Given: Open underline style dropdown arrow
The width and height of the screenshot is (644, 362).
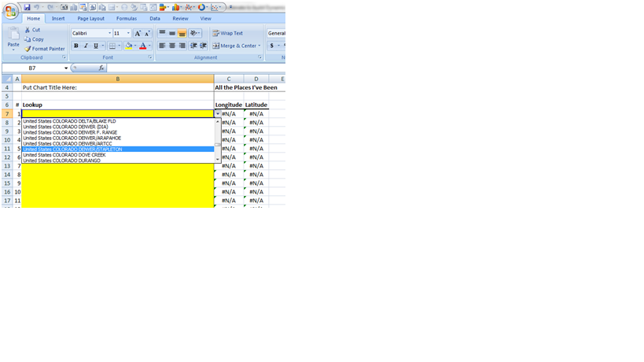Looking at the screenshot, I should pyautogui.click(x=103, y=46).
